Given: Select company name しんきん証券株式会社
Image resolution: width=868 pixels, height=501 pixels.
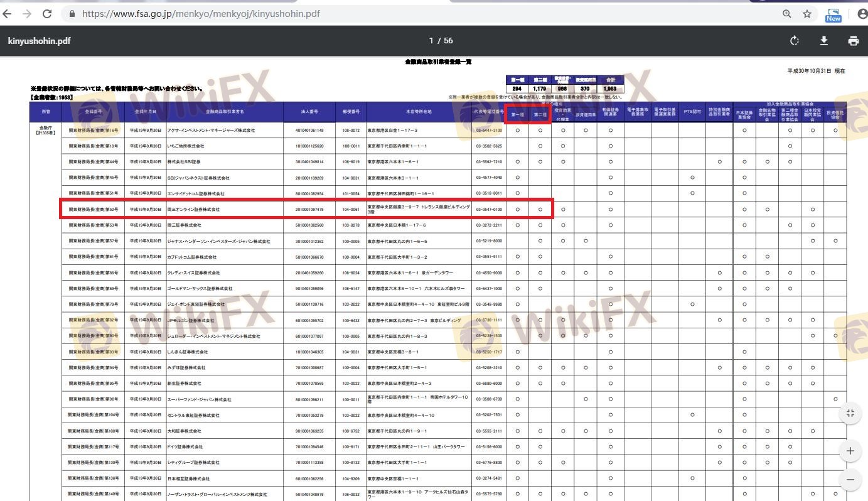Looking at the screenshot, I should tap(187, 352).
